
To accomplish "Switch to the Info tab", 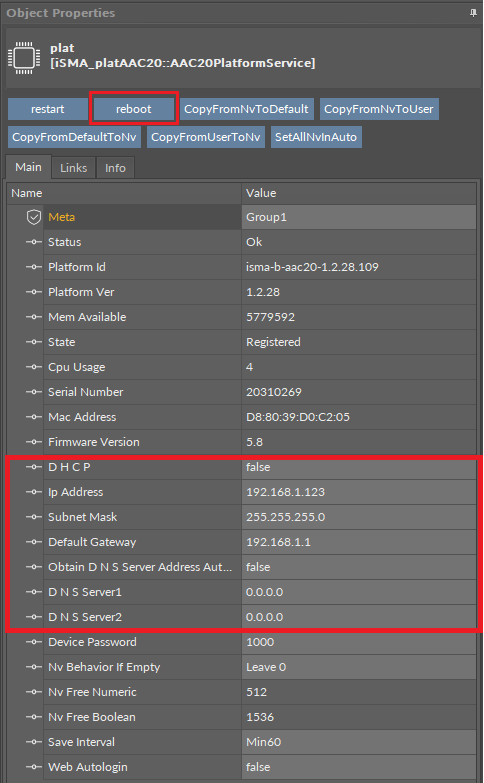I will [115, 168].
